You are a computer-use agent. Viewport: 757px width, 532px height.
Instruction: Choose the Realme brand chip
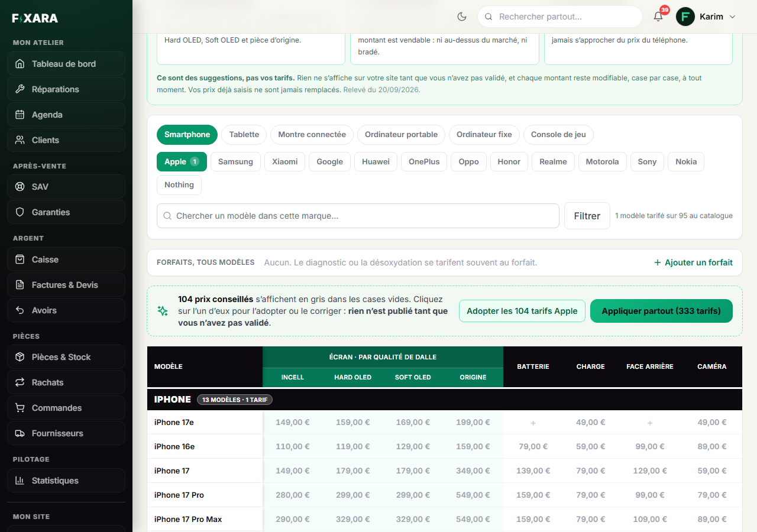coord(553,161)
